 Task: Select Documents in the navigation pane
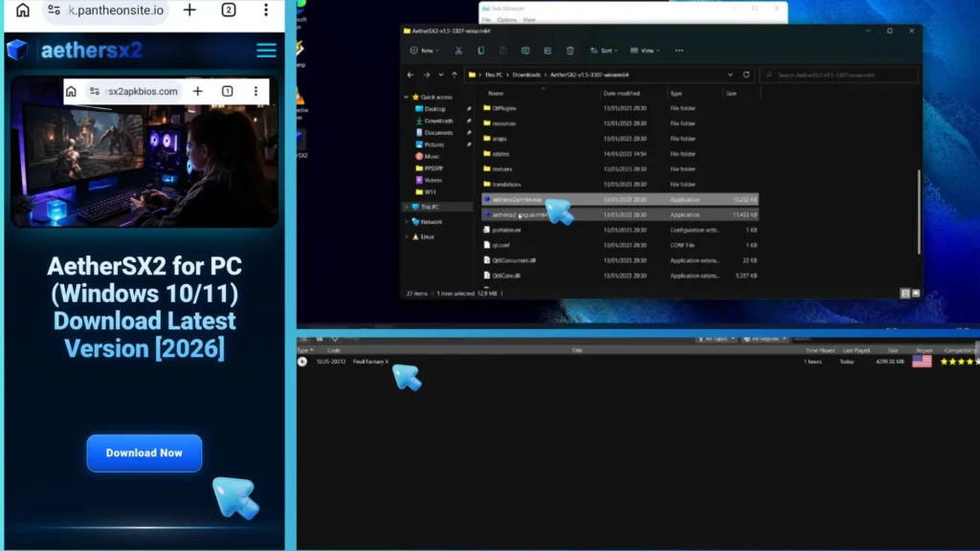438,132
